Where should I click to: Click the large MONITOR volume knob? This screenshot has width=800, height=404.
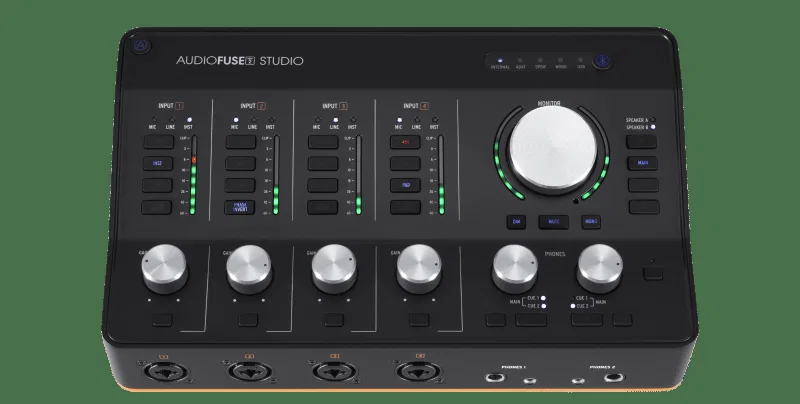click(x=553, y=150)
